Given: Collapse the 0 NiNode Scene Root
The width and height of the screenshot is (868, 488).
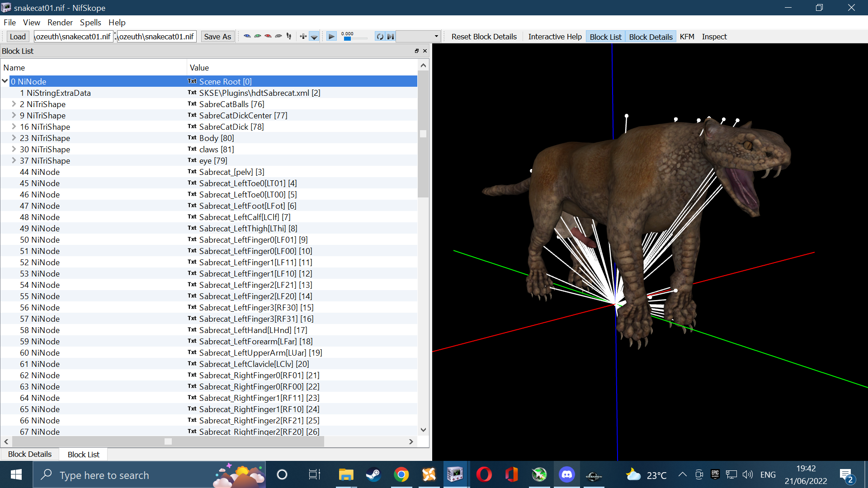Looking at the screenshot, I should [5, 81].
